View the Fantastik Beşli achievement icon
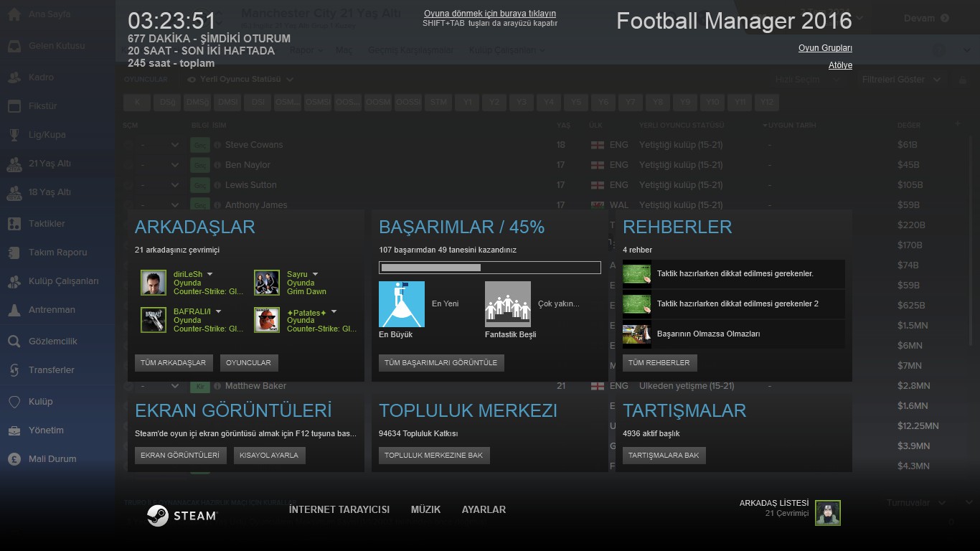 (x=508, y=304)
